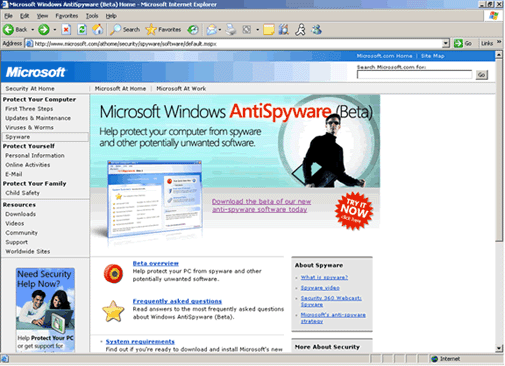Stop page loading with red X icon
505x366 pixels.
point(66,30)
